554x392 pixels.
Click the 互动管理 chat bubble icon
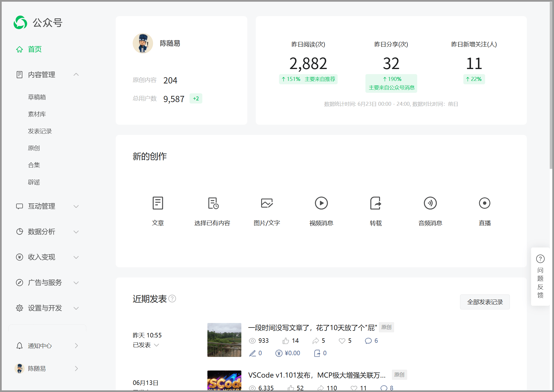(19, 206)
